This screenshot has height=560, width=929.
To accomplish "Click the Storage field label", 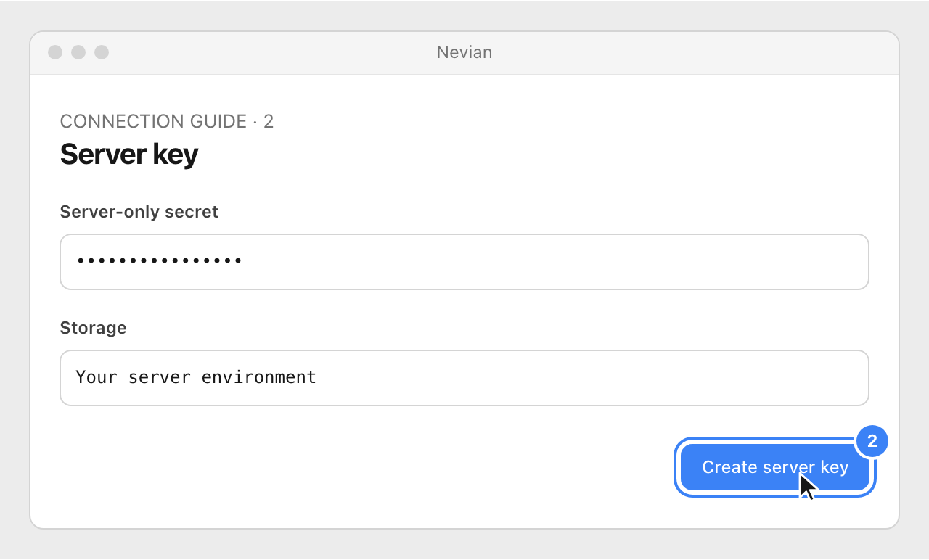I will coord(93,328).
